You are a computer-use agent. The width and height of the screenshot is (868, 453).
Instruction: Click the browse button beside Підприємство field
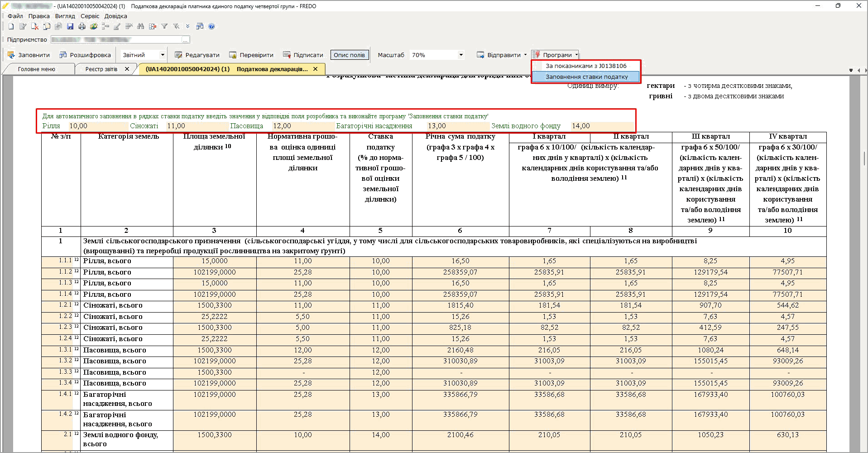point(186,39)
